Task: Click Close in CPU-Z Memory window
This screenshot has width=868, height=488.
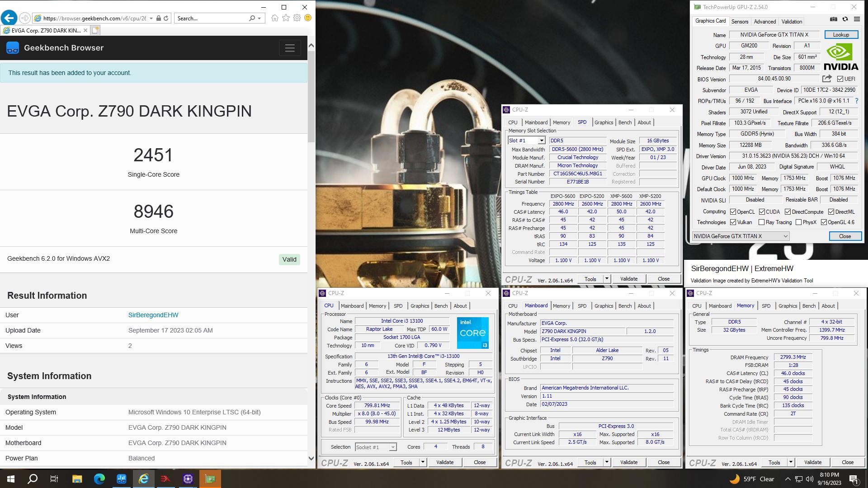Action: click(848, 462)
